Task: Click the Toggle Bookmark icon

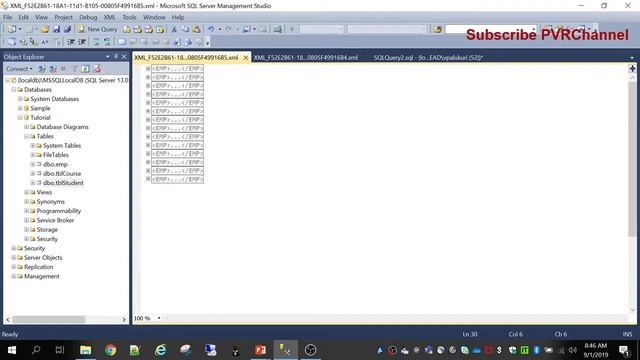Action: click(122, 42)
